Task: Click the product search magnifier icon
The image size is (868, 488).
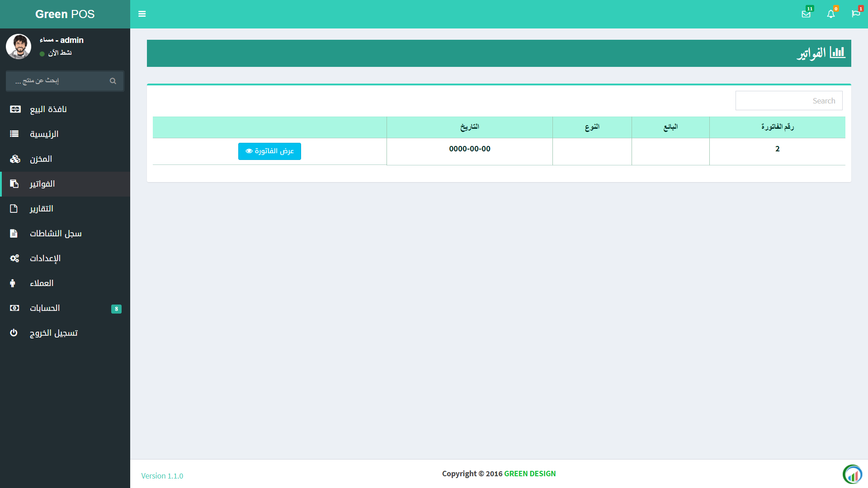Action: pyautogui.click(x=113, y=81)
